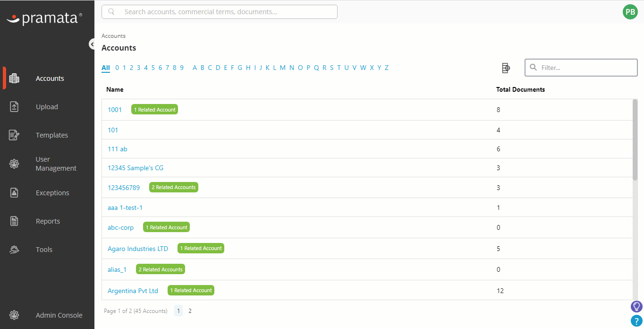Open account 12345 Sample's CG
Image resolution: width=644 pixels, height=329 pixels.
tap(136, 168)
